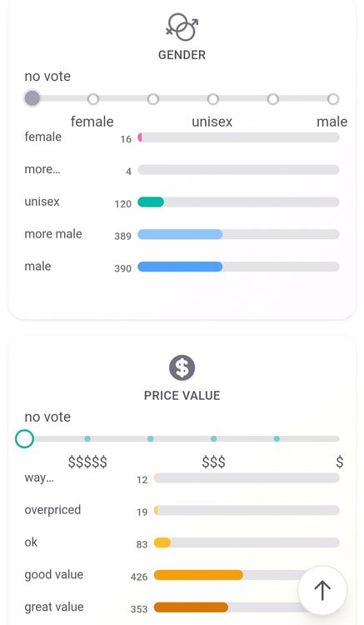Select the point between female and unisex

pos(153,99)
